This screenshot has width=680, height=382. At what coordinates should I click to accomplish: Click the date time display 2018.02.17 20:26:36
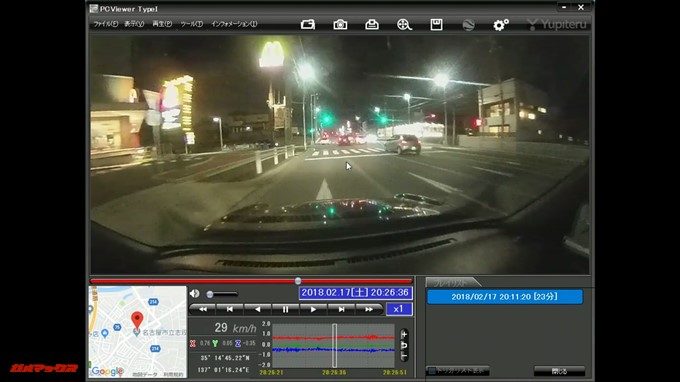pyautogui.click(x=355, y=293)
